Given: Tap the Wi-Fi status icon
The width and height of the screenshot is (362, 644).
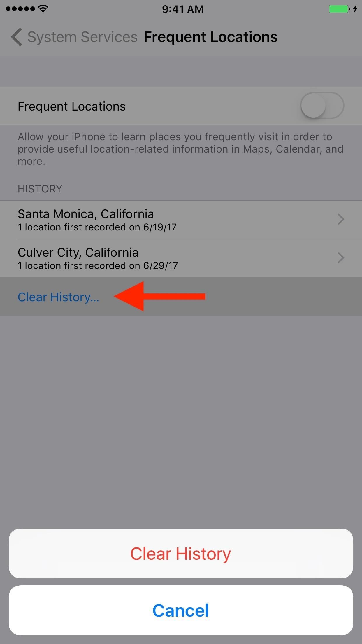Looking at the screenshot, I should 43,9.
